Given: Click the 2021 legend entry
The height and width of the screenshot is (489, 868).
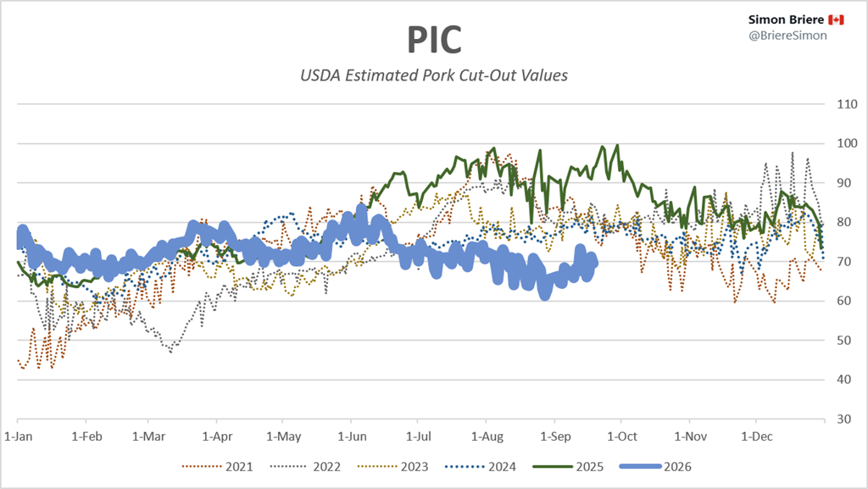Looking at the screenshot, I should click(x=218, y=467).
